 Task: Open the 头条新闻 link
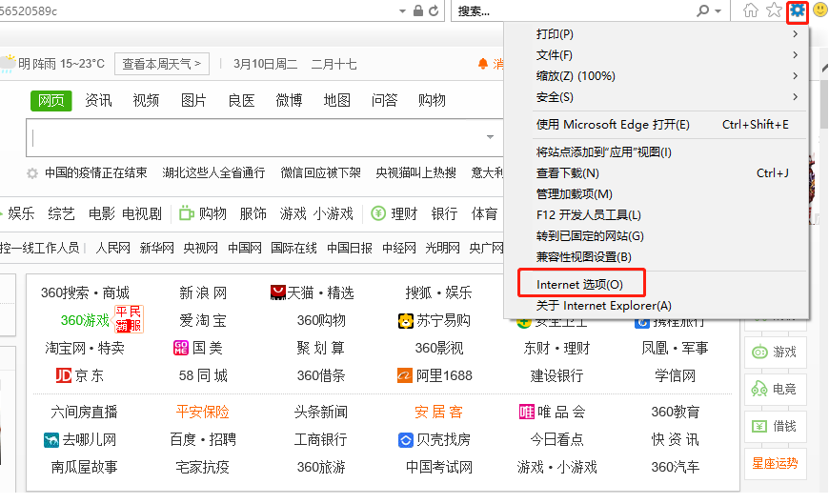(x=320, y=412)
